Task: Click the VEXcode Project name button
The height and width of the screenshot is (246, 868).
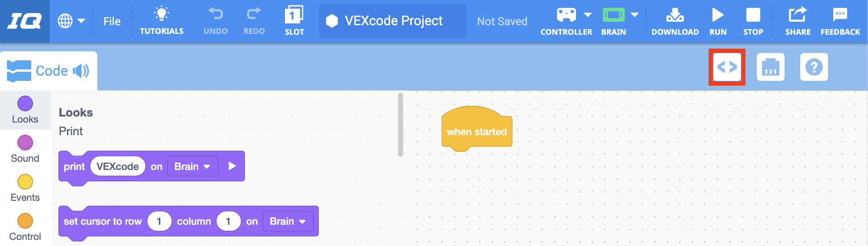Action: [392, 21]
